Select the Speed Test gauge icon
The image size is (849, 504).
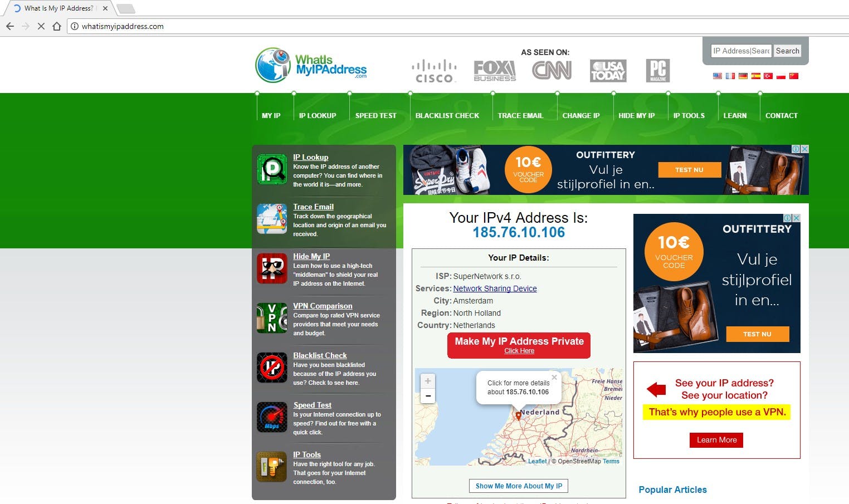click(271, 417)
